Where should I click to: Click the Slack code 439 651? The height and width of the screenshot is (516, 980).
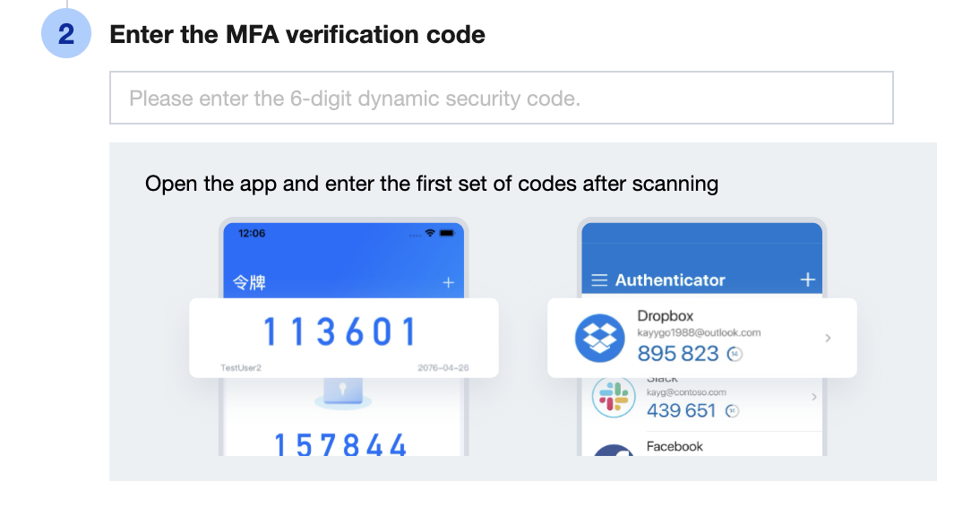[682, 410]
